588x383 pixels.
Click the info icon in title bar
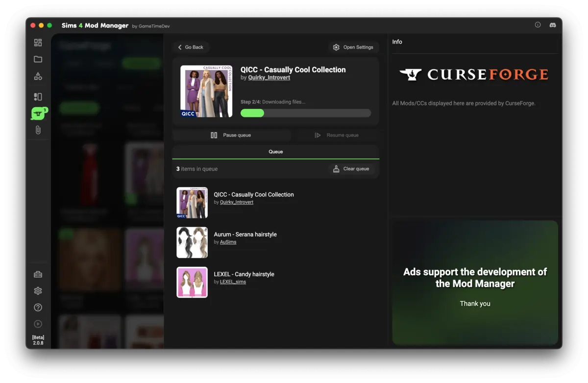[x=538, y=25]
